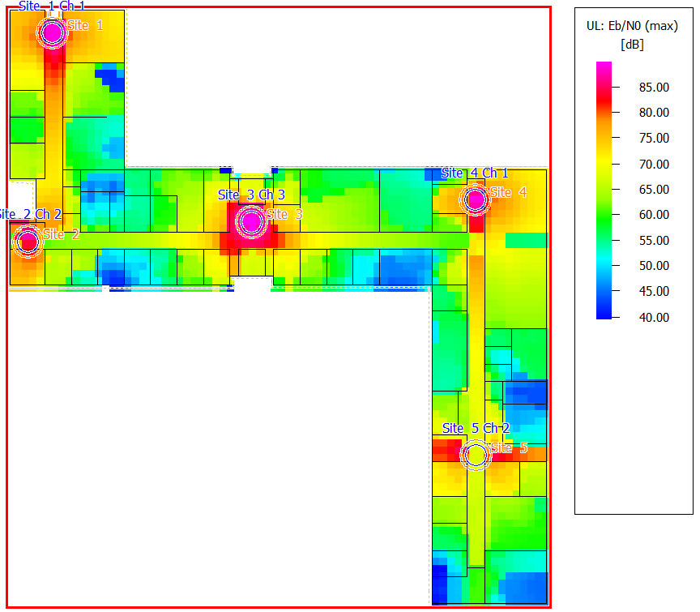Select the 75.00 legend value

tap(654, 138)
